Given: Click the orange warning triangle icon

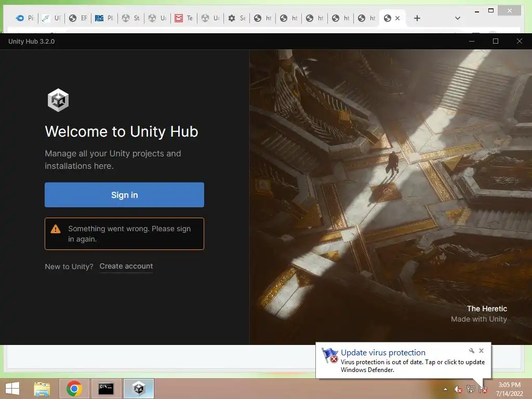Looking at the screenshot, I should click(56, 229).
